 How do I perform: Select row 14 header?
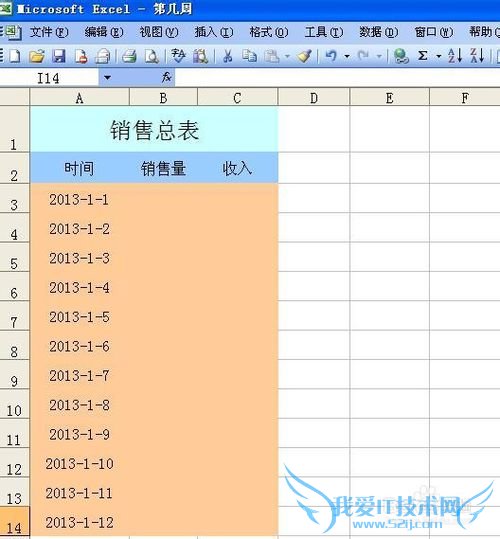(14, 521)
